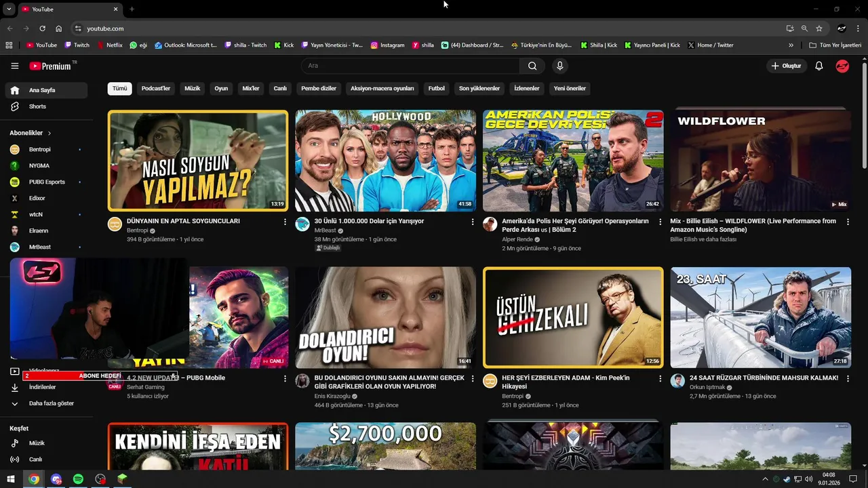The height and width of the screenshot is (488, 868).
Task: Click the Chrome home button
Action: point(59,28)
